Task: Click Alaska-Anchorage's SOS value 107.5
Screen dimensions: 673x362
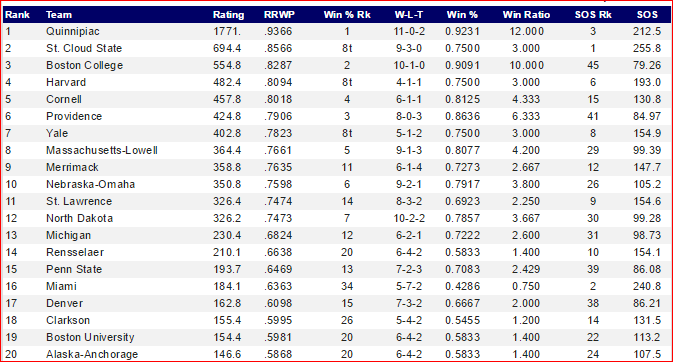Action: click(647, 354)
